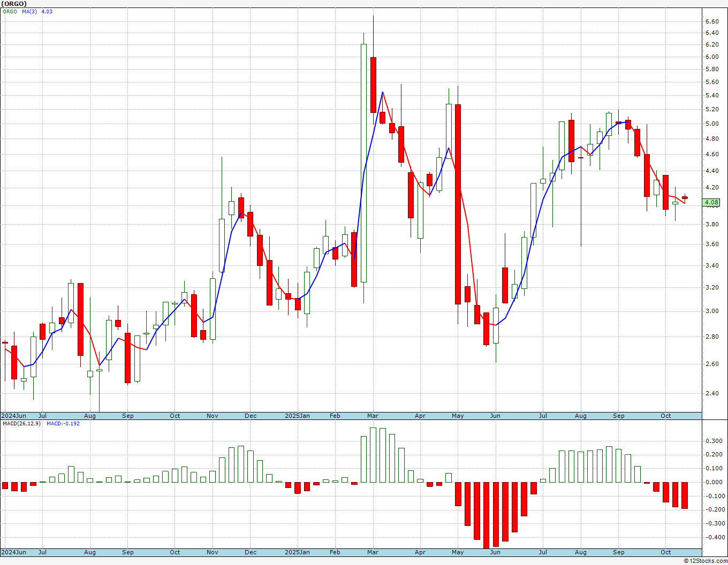Click "2024Jun" on the price chart date axis
728x565 pixels.
click(x=13, y=416)
